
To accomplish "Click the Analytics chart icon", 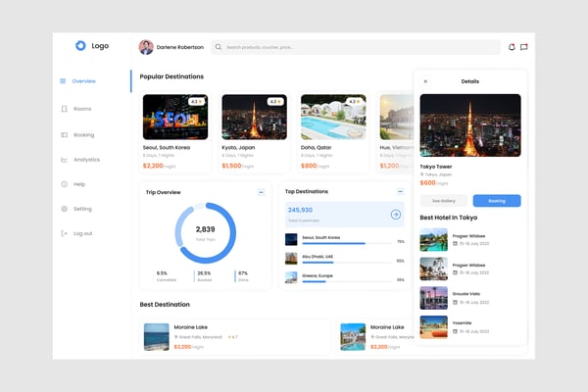I will tap(64, 160).
